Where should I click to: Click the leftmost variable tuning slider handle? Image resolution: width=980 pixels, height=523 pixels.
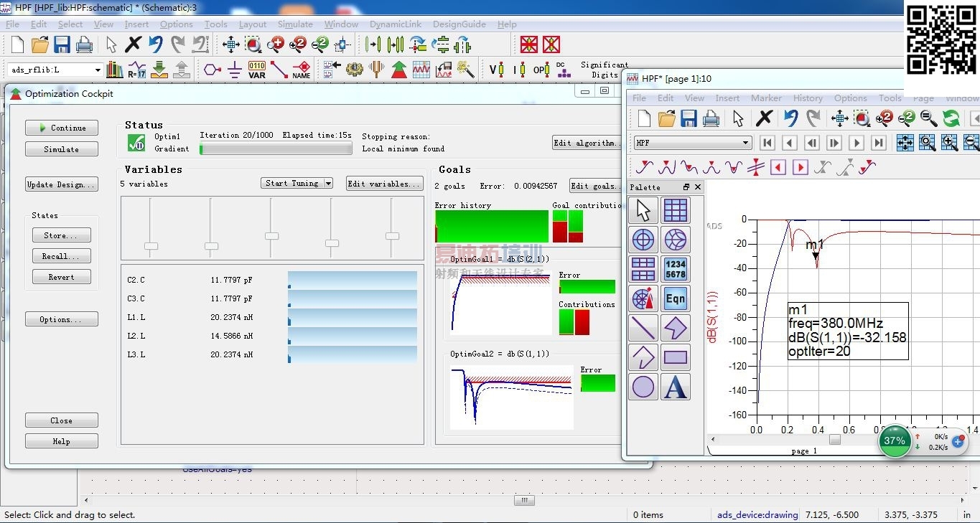(151, 246)
